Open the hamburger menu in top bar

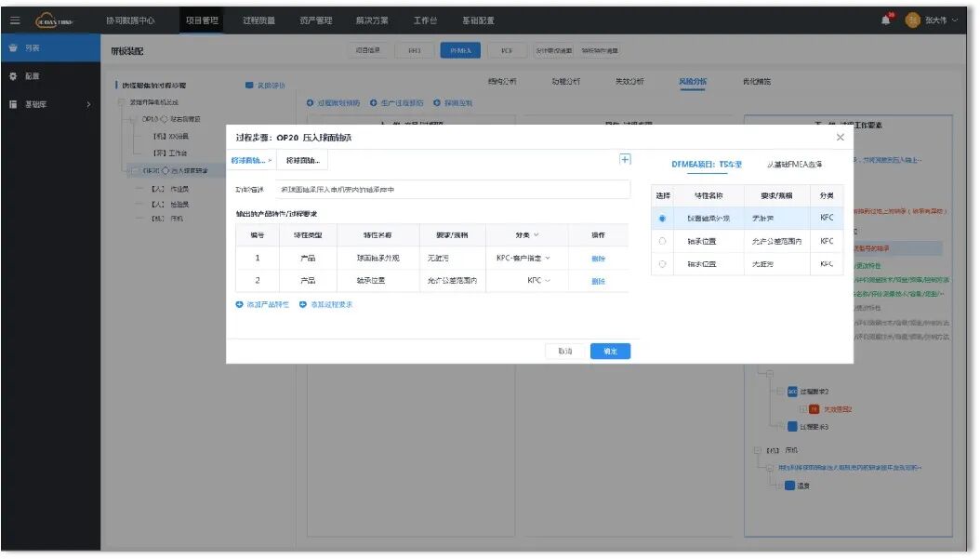tap(15, 20)
